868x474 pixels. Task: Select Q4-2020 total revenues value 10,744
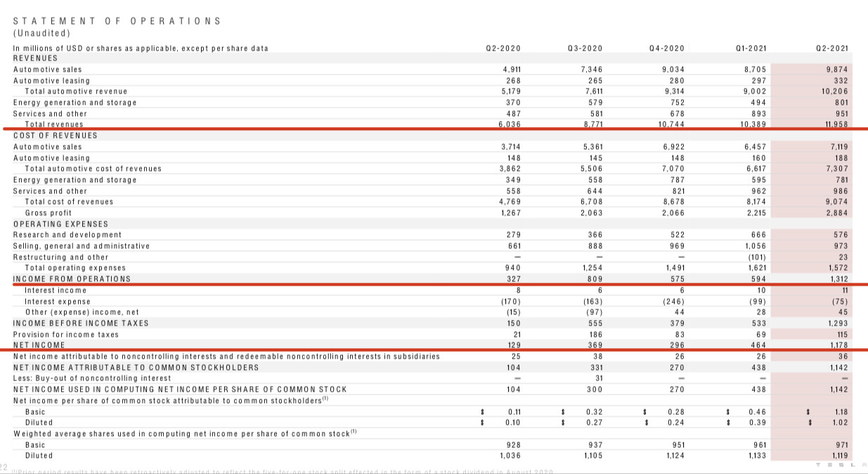[671, 124]
